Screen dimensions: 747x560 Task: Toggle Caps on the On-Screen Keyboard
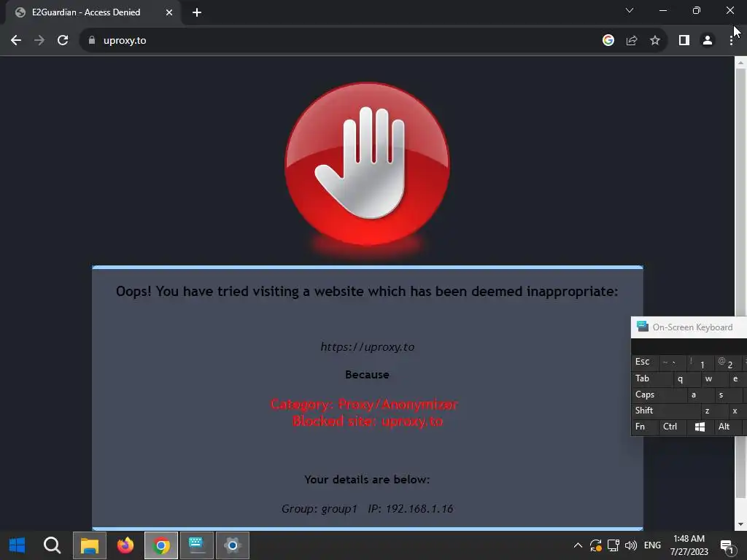click(x=659, y=394)
